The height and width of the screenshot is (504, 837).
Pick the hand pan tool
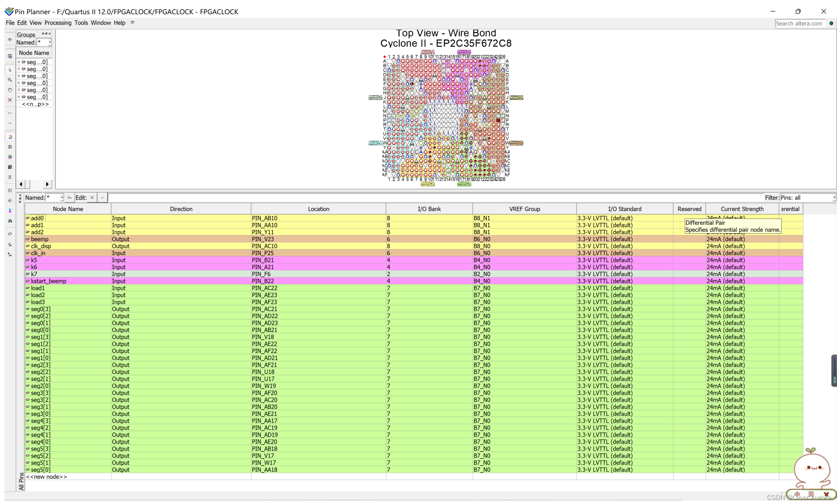click(10, 90)
